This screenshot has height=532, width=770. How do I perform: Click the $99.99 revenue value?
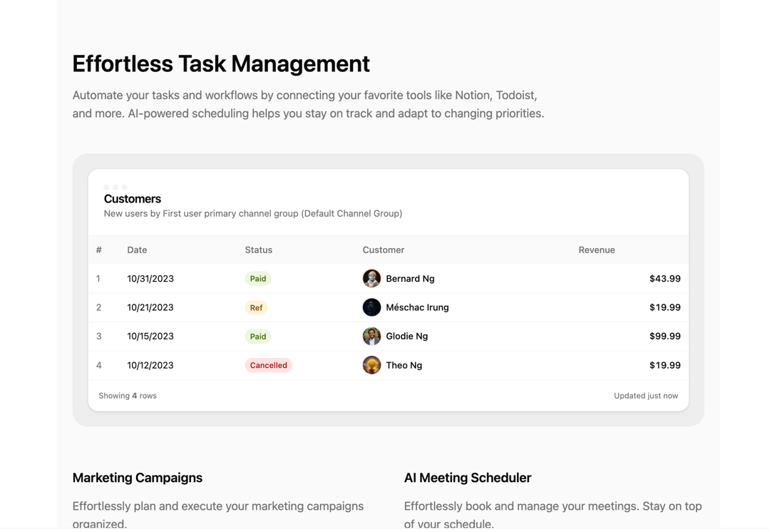pyautogui.click(x=665, y=337)
